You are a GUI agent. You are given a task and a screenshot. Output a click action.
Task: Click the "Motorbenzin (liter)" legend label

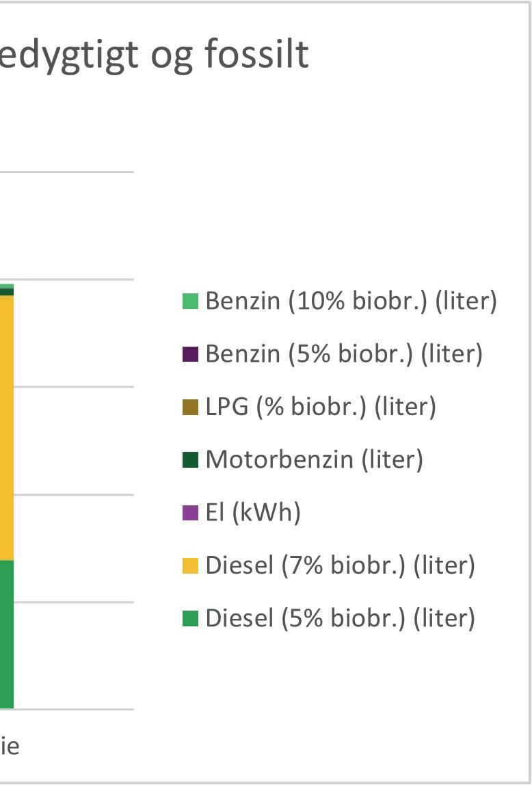pyautogui.click(x=315, y=460)
